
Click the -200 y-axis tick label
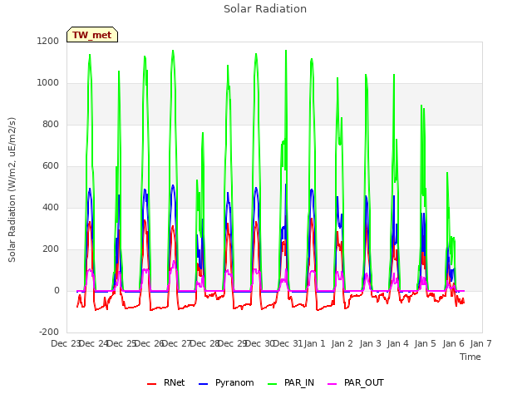click(x=49, y=332)
